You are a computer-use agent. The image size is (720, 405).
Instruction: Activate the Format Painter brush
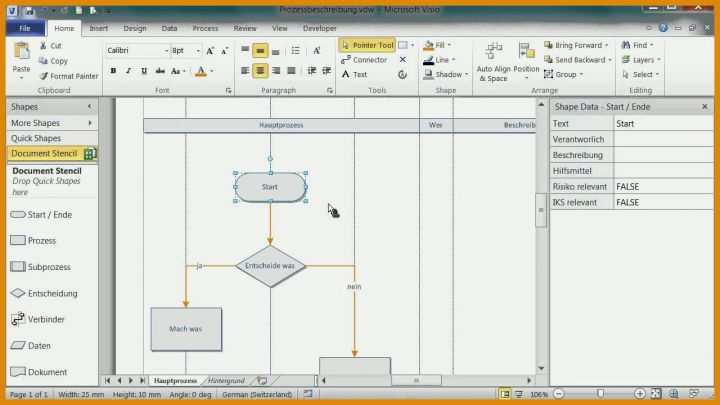[44, 76]
